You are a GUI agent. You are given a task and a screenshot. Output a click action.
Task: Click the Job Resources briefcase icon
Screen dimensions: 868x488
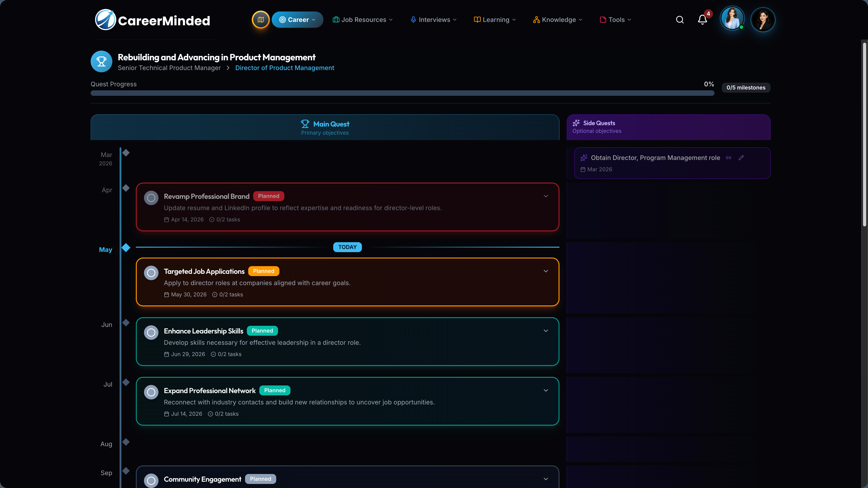336,19
